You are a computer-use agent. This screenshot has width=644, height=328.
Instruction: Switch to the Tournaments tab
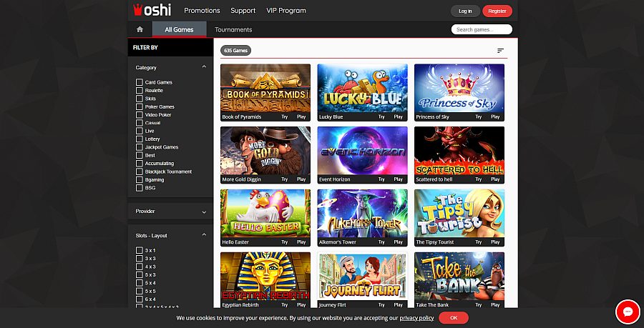(233, 29)
